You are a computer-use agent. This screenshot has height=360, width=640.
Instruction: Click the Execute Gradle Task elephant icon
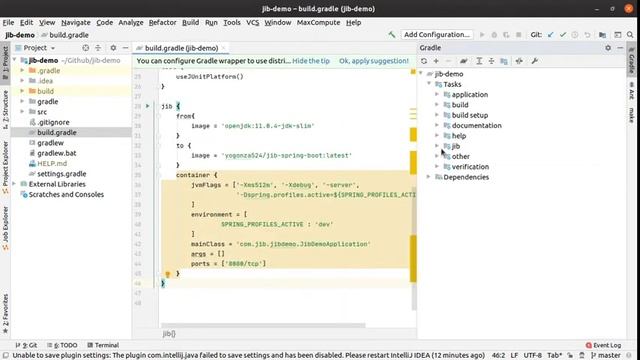[x=463, y=61]
